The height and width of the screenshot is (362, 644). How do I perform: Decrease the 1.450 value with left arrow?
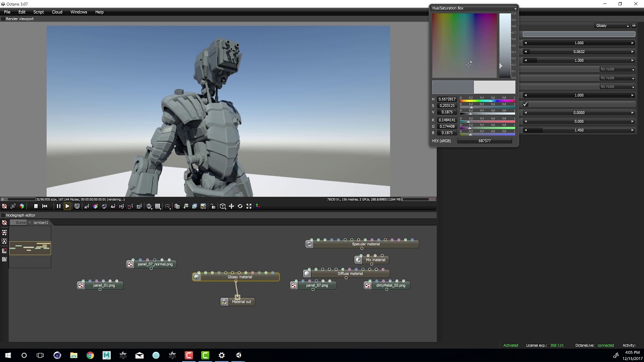(526, 130)
